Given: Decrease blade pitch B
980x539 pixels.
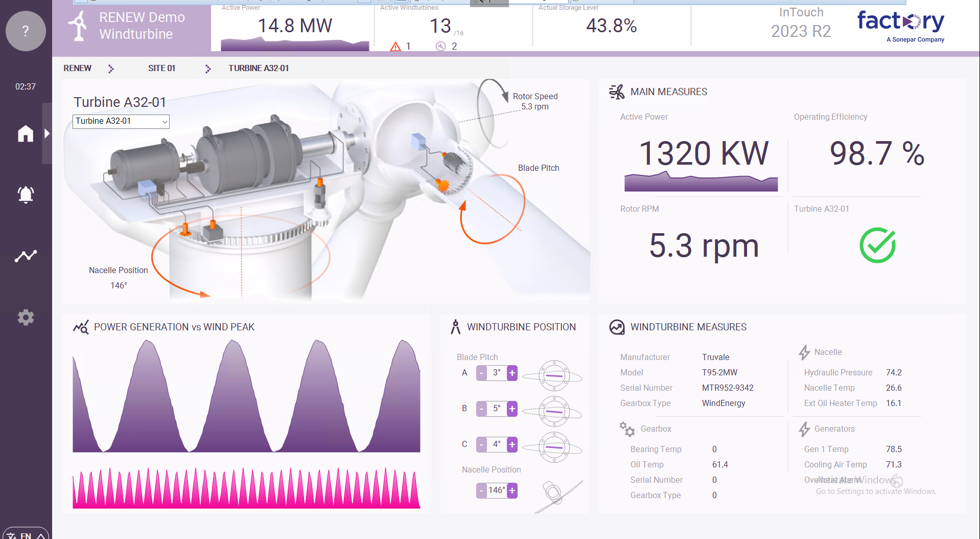Looking at the screenshot, I should tap(481, 409).
